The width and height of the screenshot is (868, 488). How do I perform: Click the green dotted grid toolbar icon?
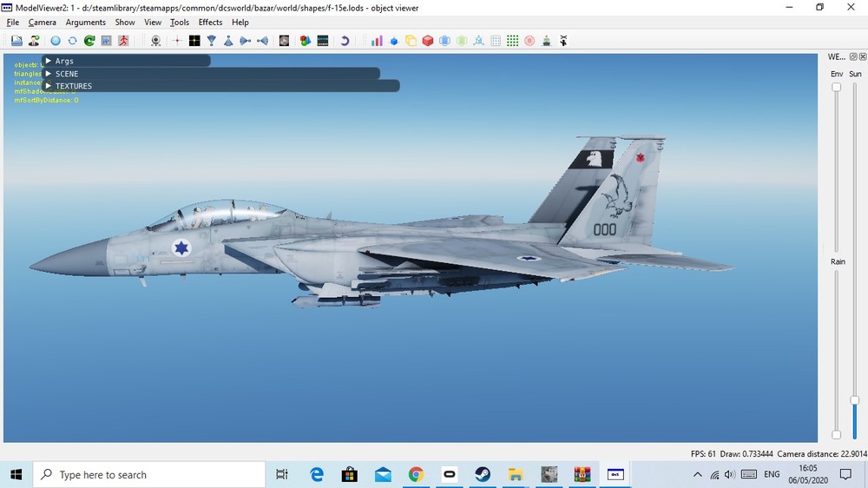coord(512,41)
